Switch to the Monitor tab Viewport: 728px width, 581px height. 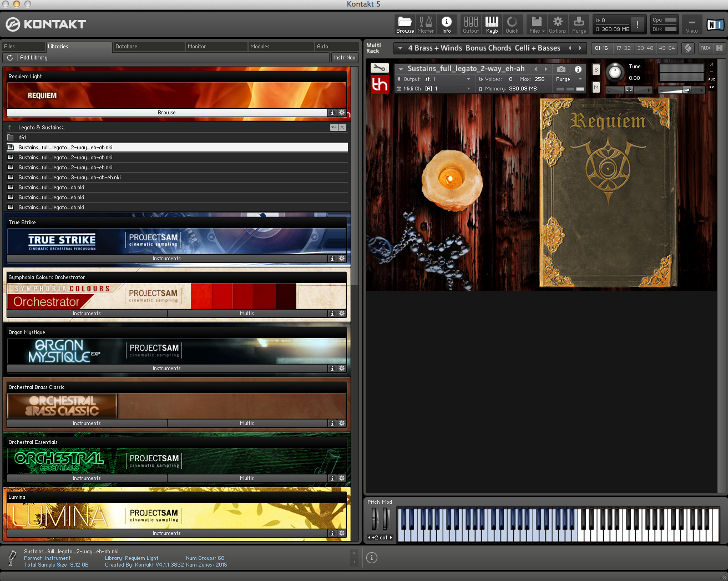[216, 47]
